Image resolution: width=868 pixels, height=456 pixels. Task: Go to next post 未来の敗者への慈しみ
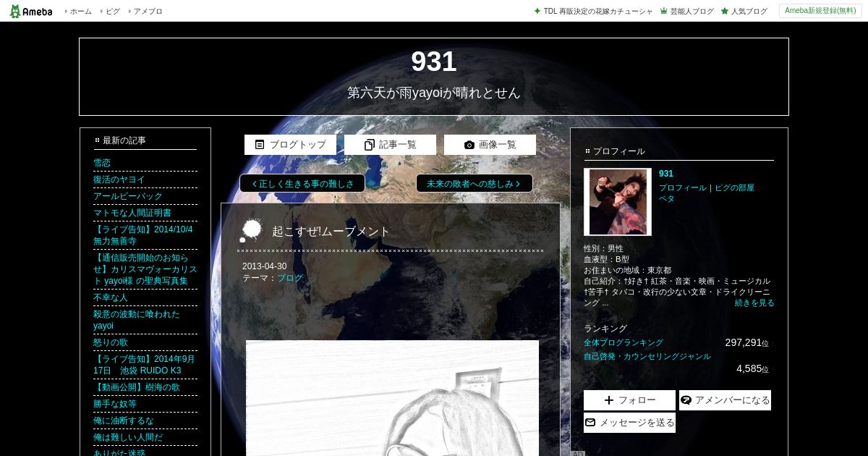(x=475, y=183)
